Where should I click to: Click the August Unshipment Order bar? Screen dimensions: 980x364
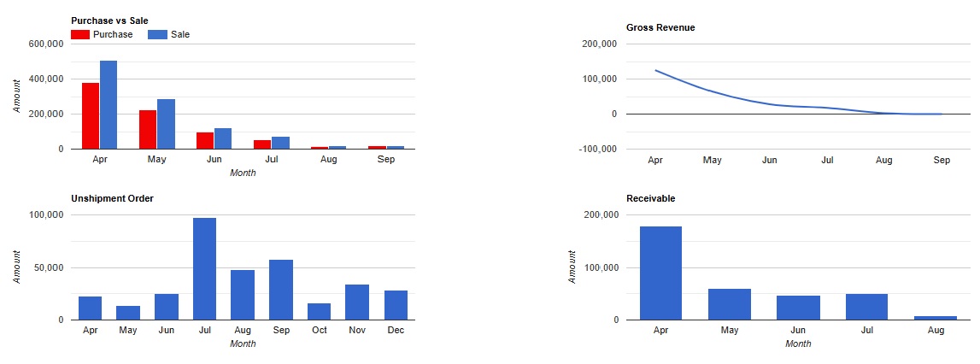click(243, 295)
